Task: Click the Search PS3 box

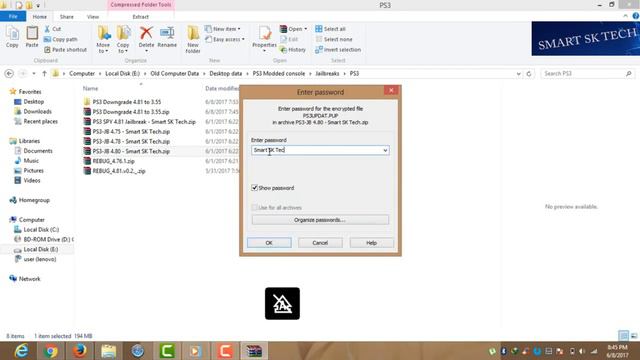Action: tap(588, 73)
